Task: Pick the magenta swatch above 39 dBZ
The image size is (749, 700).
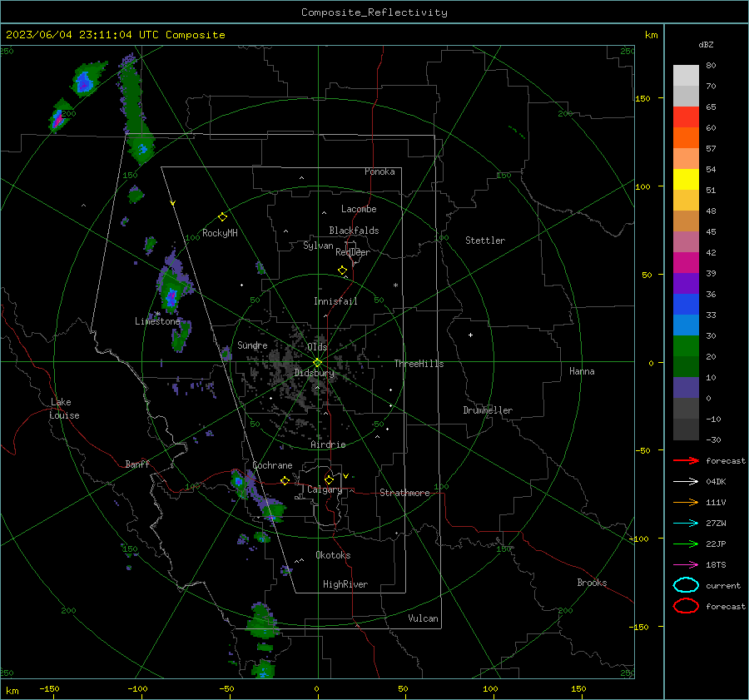Action: tap(686, 262)
